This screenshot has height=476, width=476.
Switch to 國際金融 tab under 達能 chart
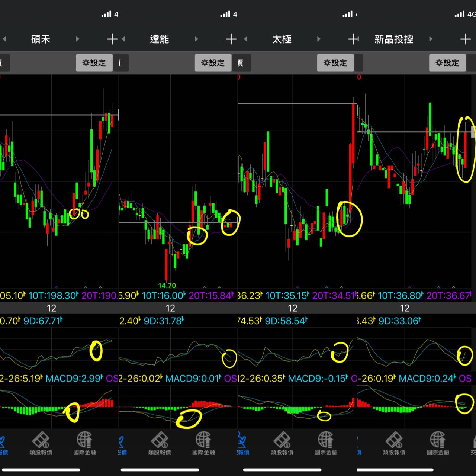tap(203, 443)
